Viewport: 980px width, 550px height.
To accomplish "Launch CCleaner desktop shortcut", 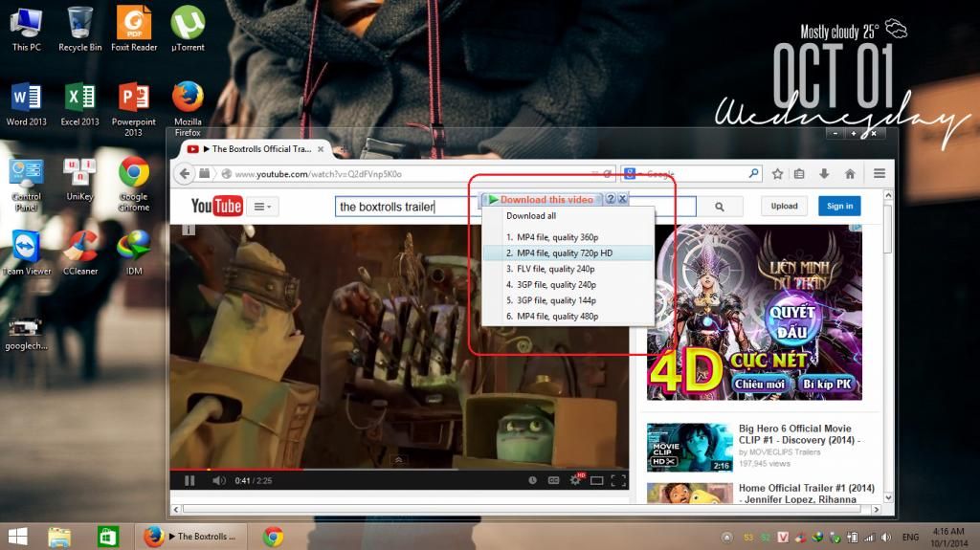I will (80, 253).
